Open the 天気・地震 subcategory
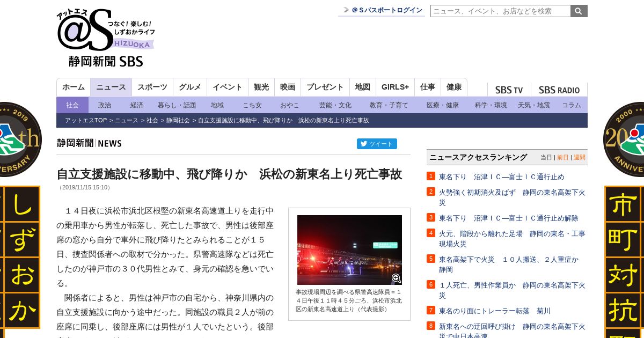Screen dimensions: 644x338 (x=534, y=105)
